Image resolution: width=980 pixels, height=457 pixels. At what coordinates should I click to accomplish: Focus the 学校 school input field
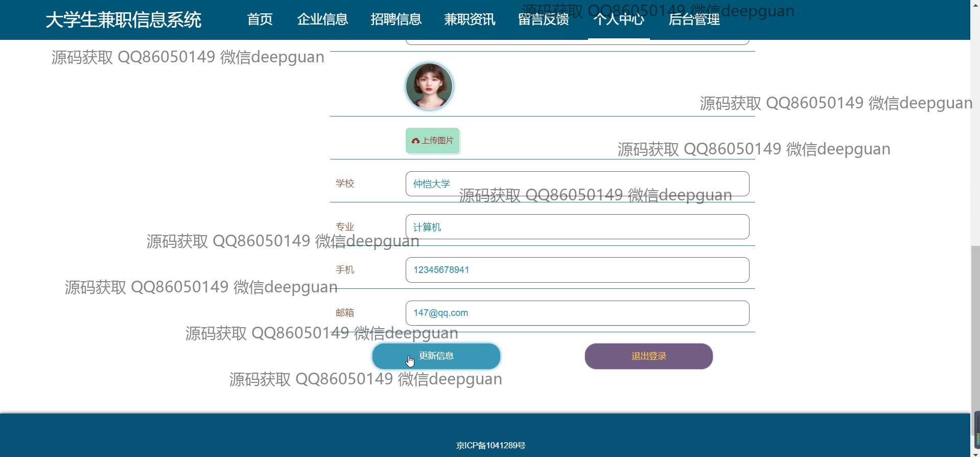coord(577,184)
